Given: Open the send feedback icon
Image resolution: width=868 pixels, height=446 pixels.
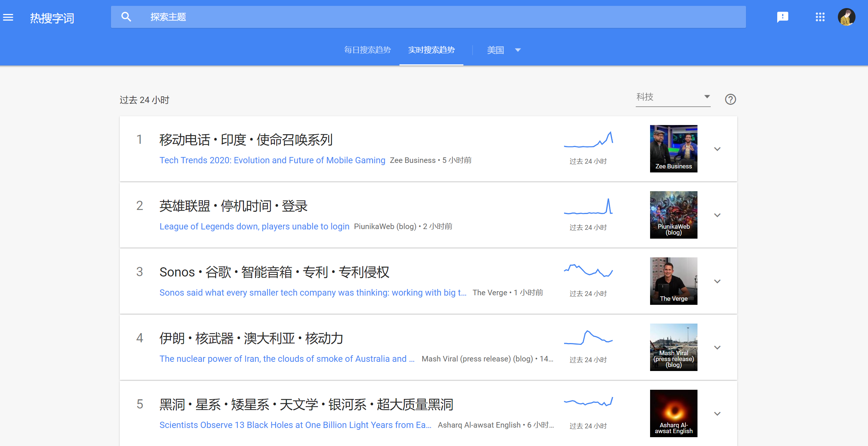Looking at the screenshot, I should tap(782, 17).
